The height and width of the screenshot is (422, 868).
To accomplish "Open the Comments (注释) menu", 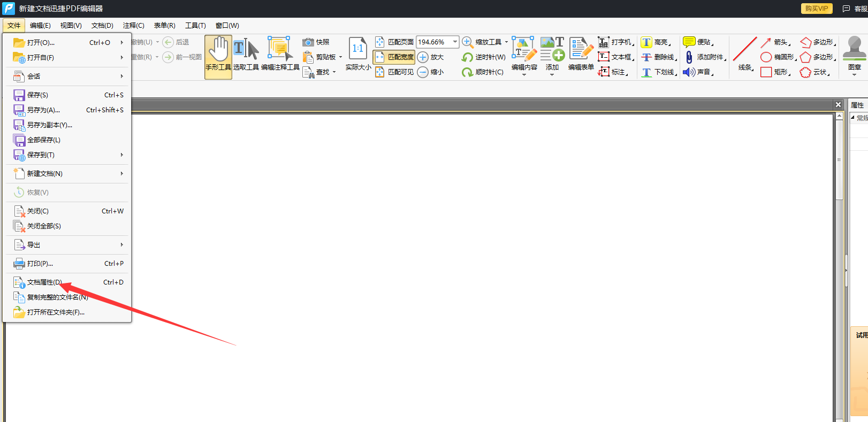I will tap(133, 26).
